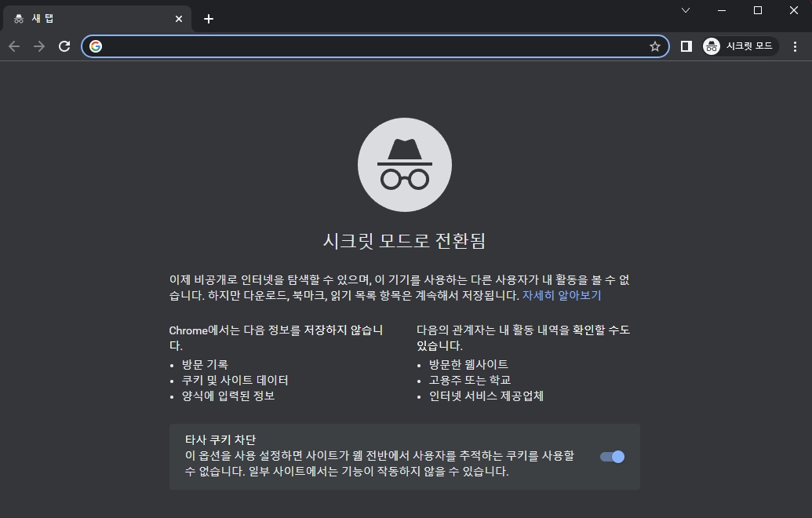The width and height of the screenshot is (812, 518).
Task: Click the large incognito hat illustration
Action: (405, 164)
